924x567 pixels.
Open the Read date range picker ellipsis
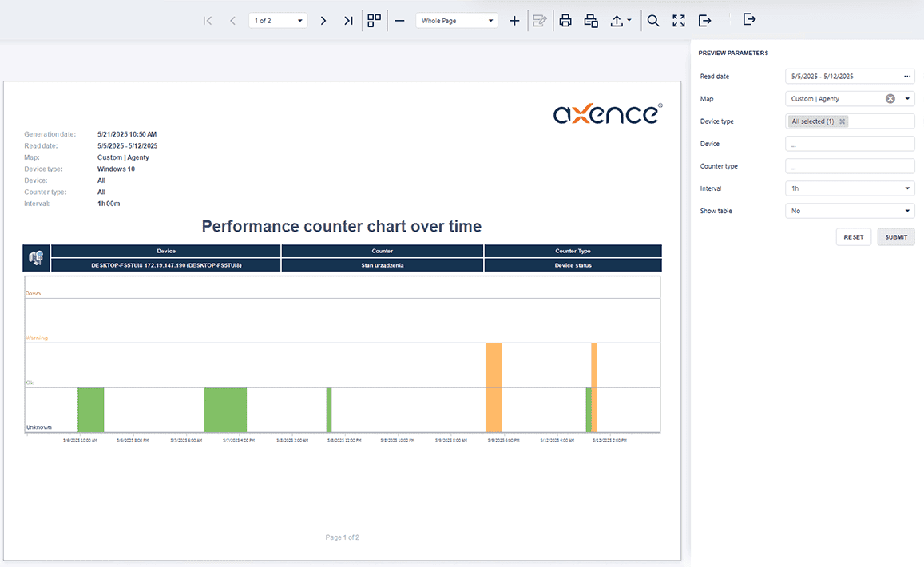(x=907, y=77)
